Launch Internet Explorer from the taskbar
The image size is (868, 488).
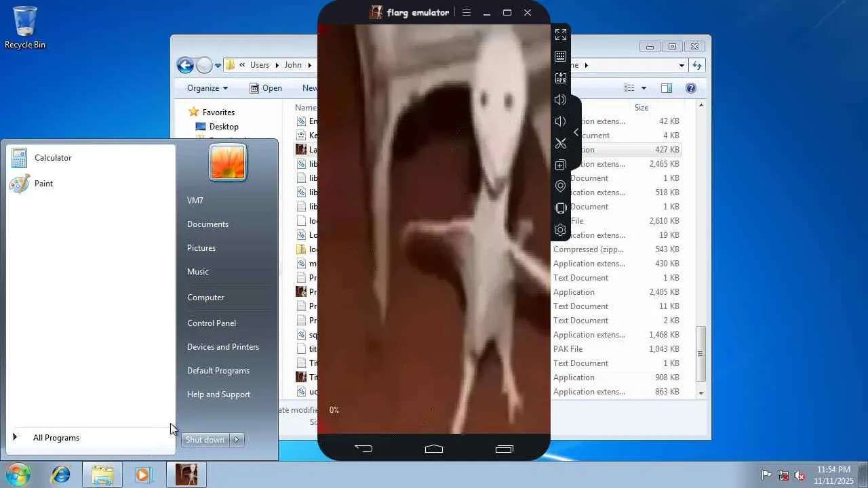[61, 474]
